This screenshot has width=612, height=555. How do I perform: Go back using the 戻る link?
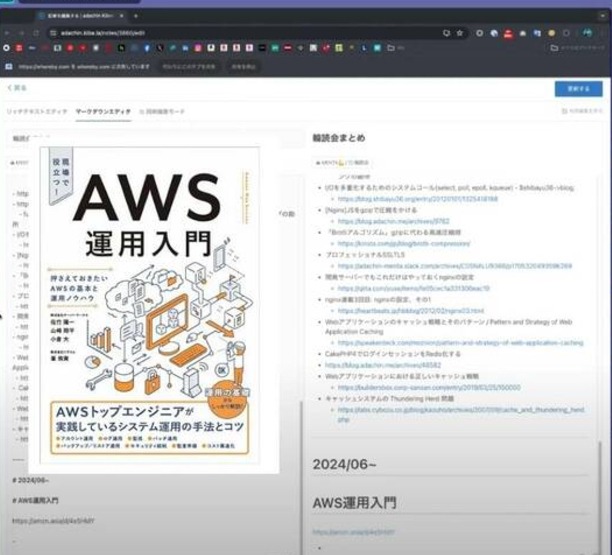pyautogui.click(x=17, y=88)
